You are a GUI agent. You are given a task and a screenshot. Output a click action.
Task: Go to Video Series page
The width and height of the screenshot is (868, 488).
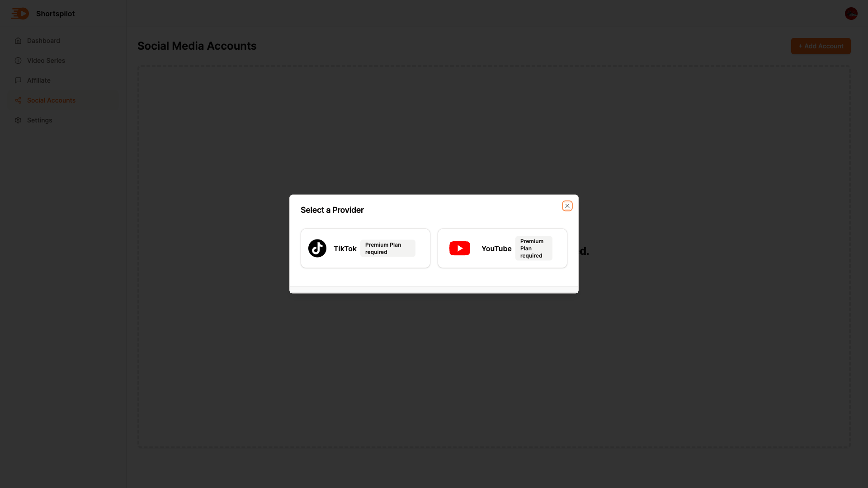(x=46, y=61)
